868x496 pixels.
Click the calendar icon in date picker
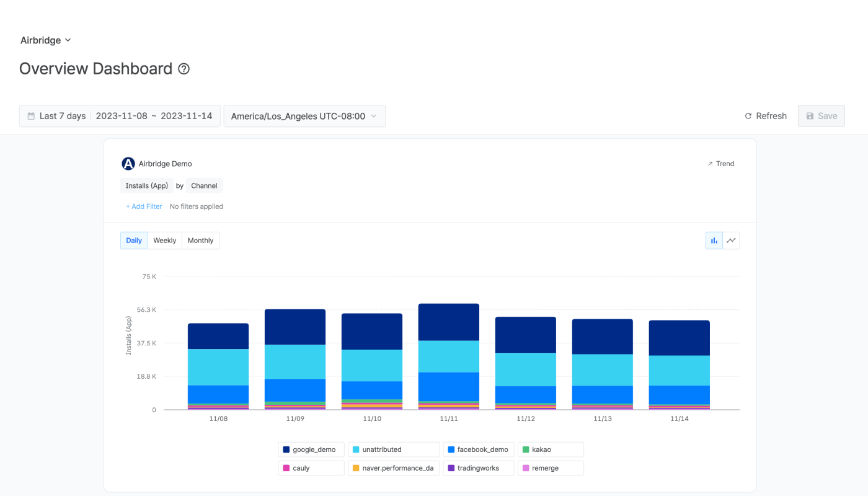pyautogui.click(x=31, y=116)
